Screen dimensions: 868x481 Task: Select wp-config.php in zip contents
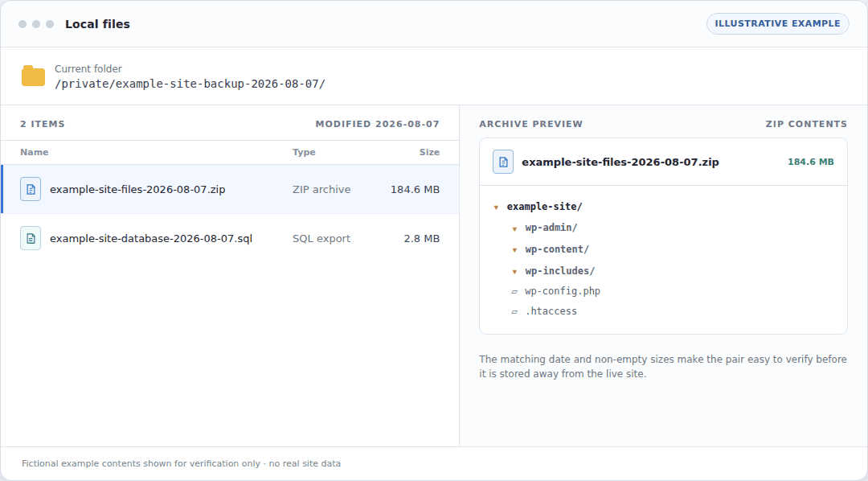coord(563,291)
